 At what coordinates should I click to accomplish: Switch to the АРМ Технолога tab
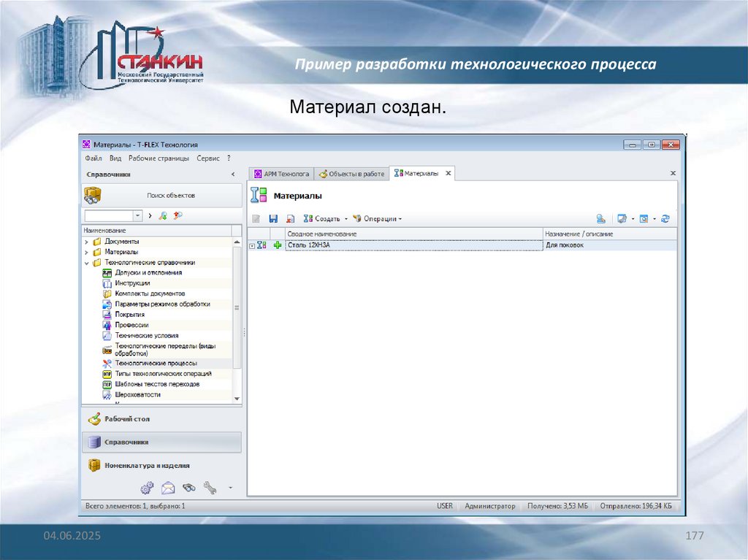coord(281,174)
